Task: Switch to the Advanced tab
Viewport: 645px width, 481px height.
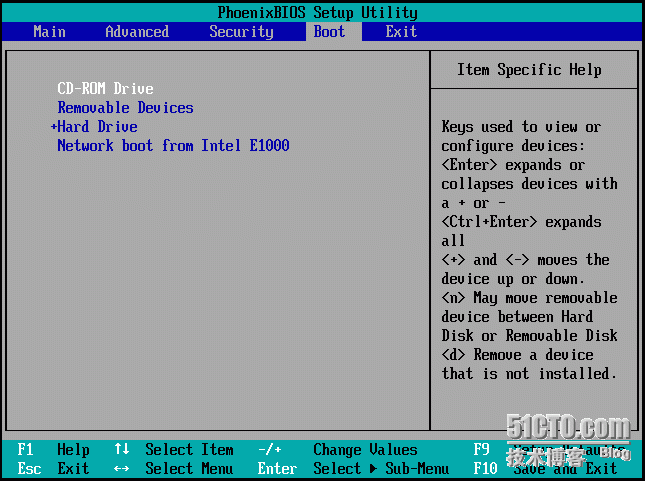Action: [137, 32]
